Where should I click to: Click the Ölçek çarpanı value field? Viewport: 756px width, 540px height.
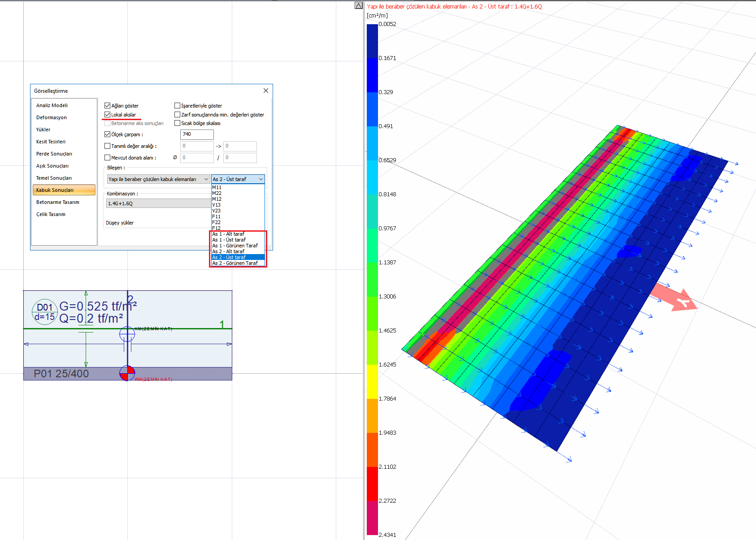197,134
